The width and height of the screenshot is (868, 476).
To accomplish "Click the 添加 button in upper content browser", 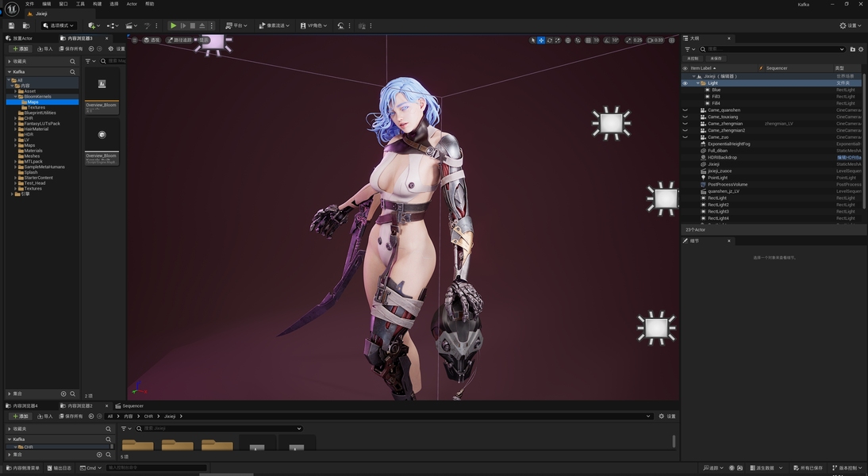I will tap(21, 48).
